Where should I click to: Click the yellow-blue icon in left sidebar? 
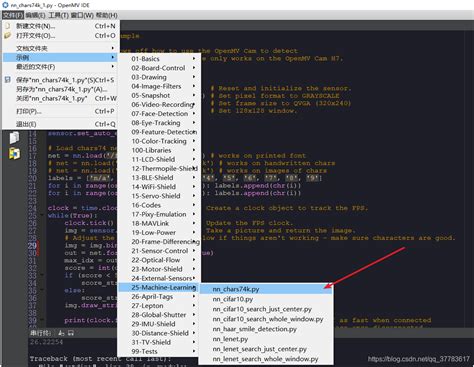(x=14, y=153)
